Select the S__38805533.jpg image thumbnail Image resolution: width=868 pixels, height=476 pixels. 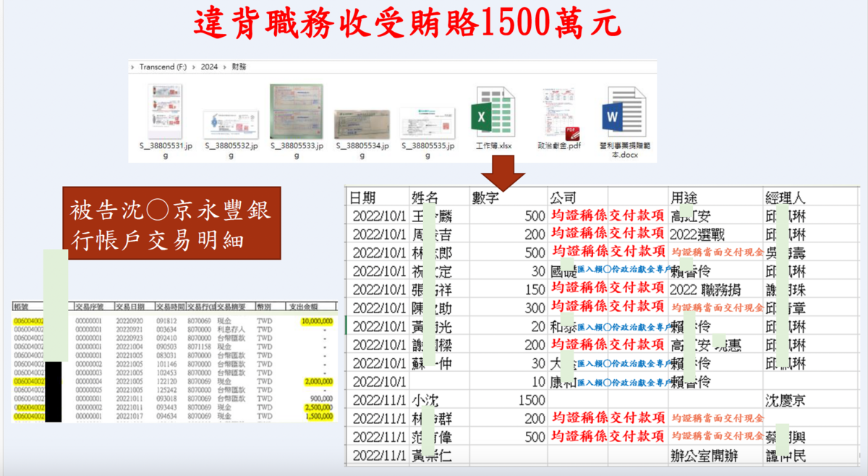point(297,111)
